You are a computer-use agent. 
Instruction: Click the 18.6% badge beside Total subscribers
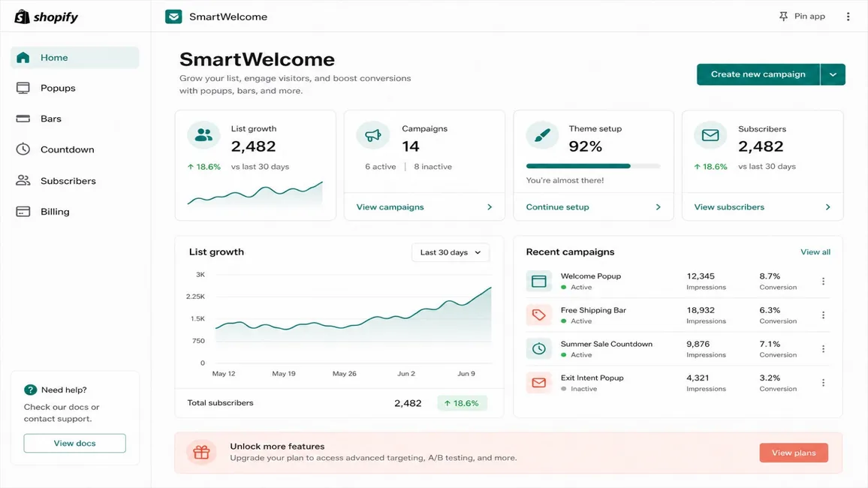tap(463, 403)
